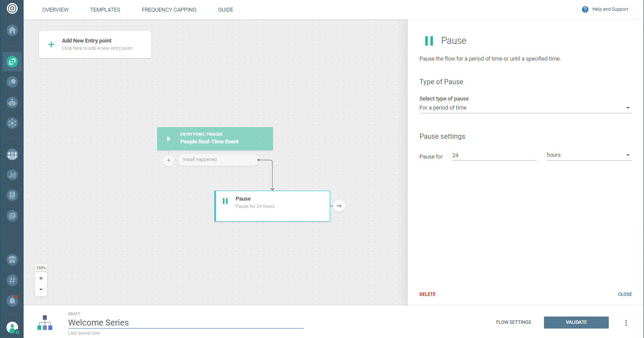Open the hours unit dropdown
Screen dimensions: 644x338
coord(588,155)
